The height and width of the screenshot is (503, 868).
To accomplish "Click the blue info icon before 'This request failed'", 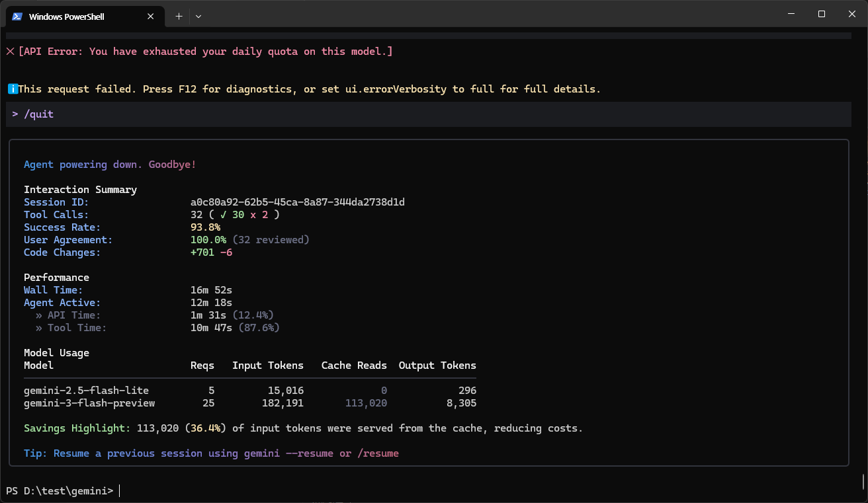I will tap(12, 89).
